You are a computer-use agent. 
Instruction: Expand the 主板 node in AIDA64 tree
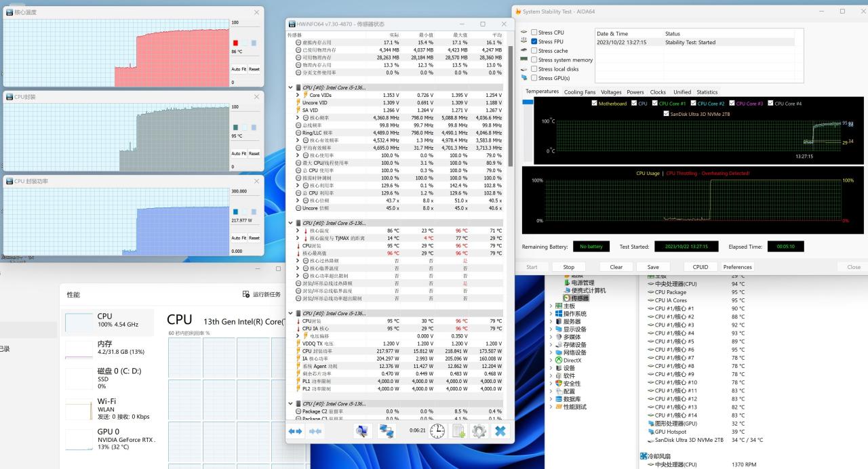coord(551,306)
